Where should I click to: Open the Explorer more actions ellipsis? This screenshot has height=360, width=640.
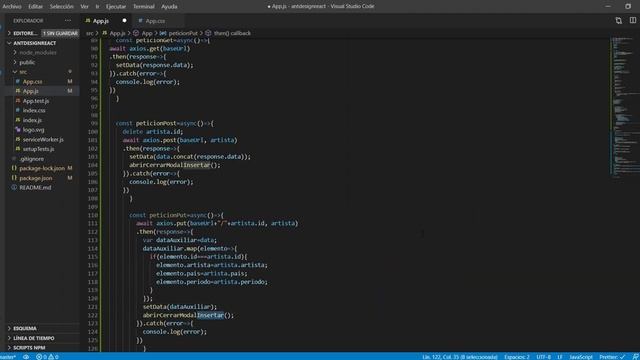coord(68,20)
